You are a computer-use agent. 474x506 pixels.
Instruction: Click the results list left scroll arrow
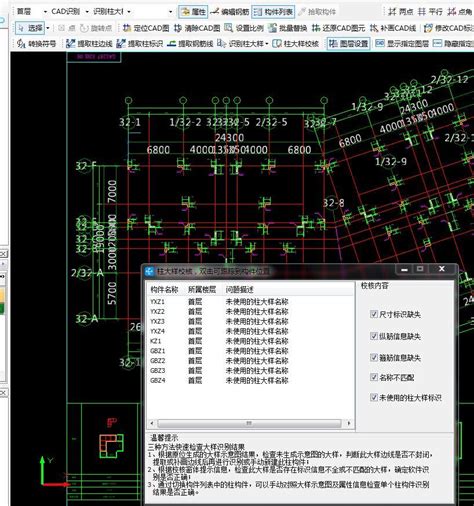pos(152,423)
